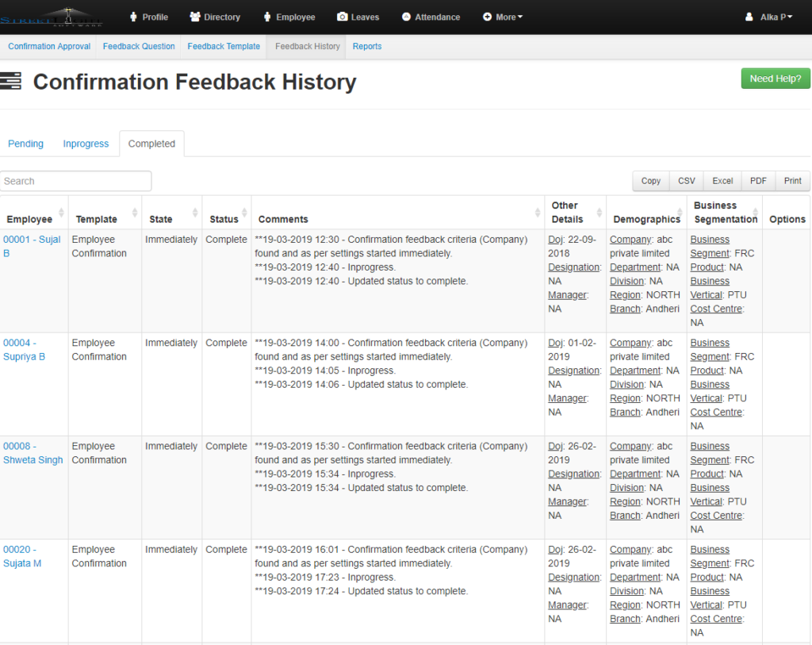
Task: Open the Leaves menu item
Action: (x=358, y=17)
